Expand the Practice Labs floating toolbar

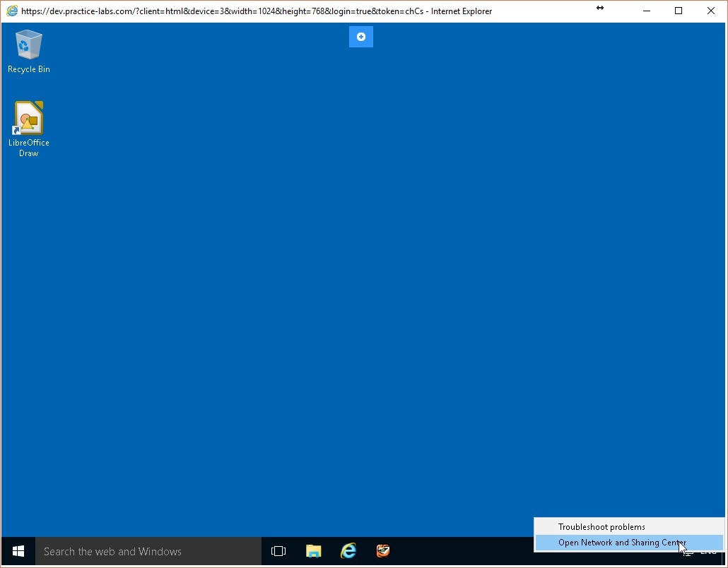pyautogui.click(x=360, y=37)
